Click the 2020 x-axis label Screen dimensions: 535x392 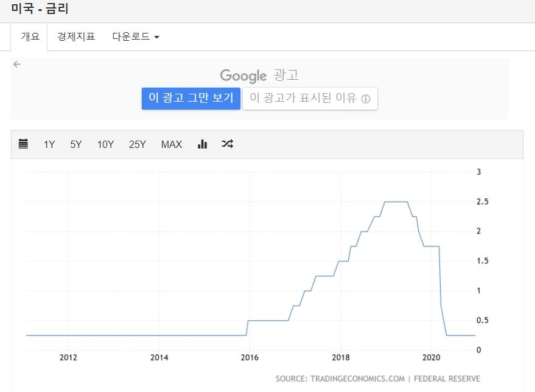click(x=432, y=357)
